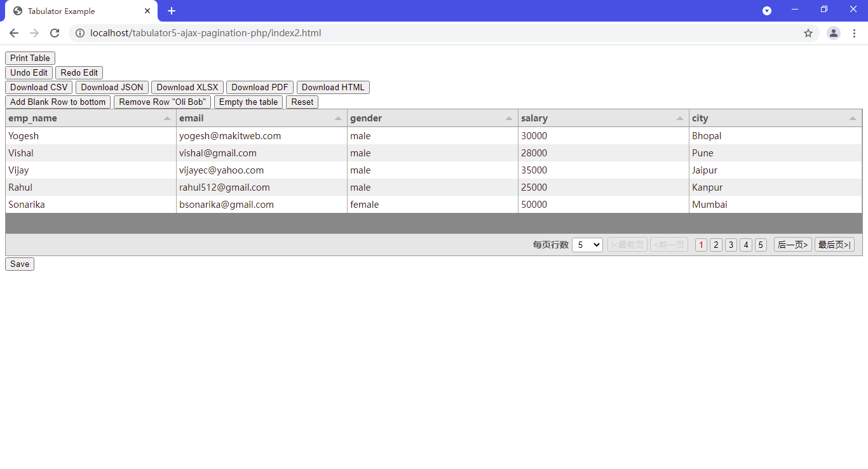Click the browser forward arrow

pos(34,33)
